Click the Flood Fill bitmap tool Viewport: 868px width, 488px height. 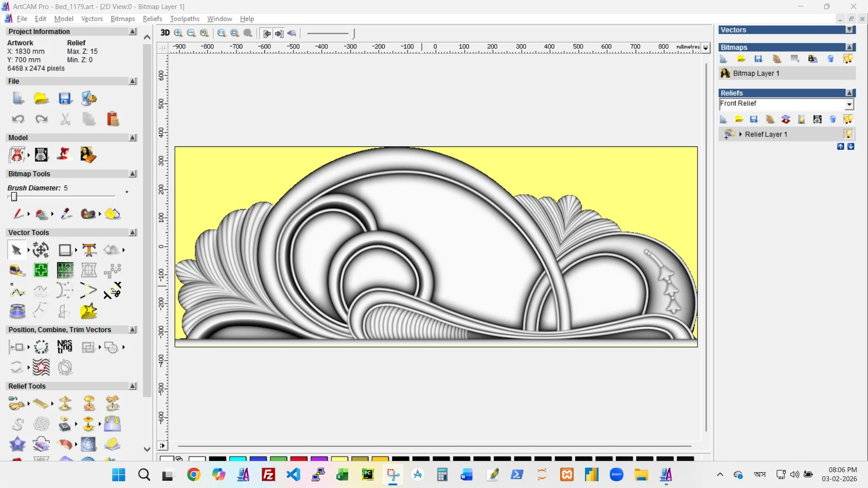42,214
